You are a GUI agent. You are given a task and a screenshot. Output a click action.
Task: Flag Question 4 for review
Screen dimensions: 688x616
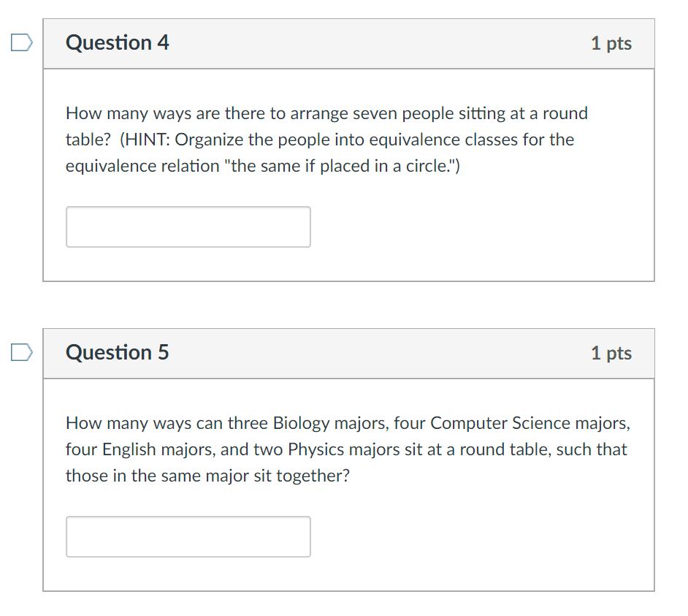tap(21, 42)
